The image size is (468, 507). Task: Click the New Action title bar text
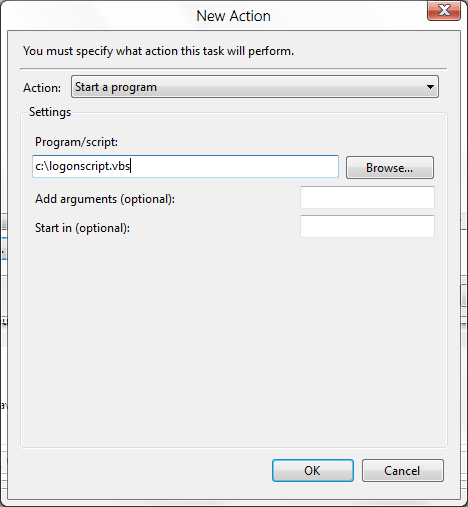[x=233, y=16]
